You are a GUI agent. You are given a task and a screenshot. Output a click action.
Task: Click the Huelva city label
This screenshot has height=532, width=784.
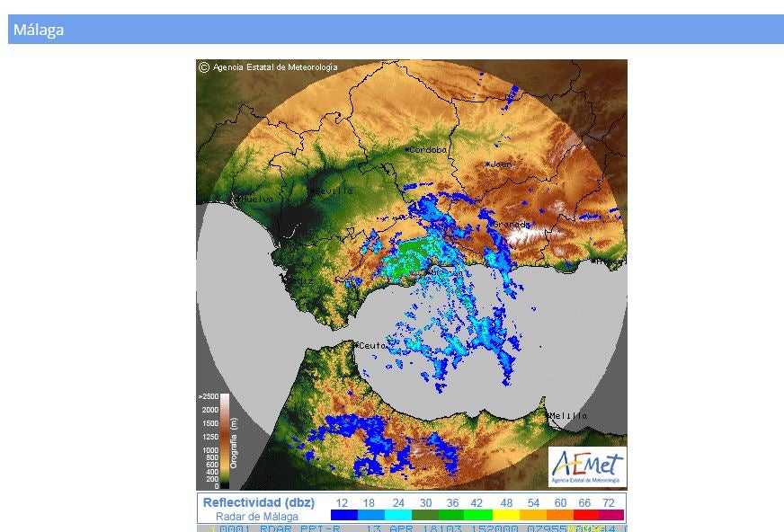pyautogui.click(x=254, y=199)
